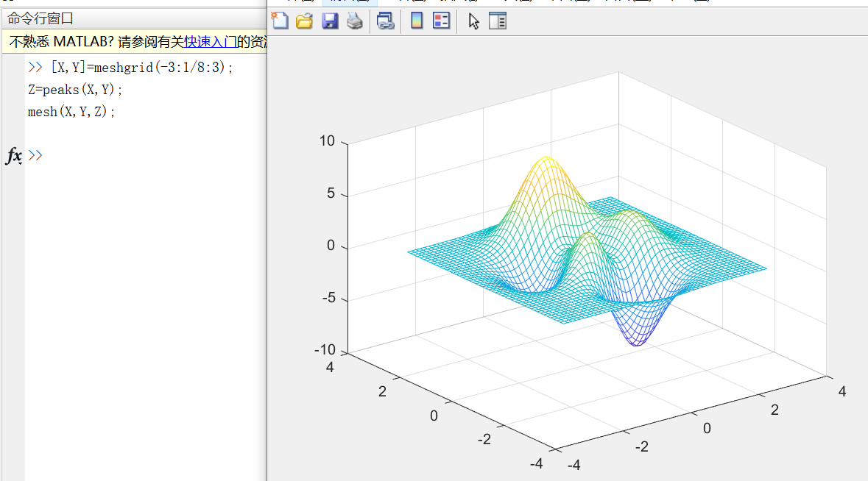Open the 快速入门 link

click(x=211, y=41)
